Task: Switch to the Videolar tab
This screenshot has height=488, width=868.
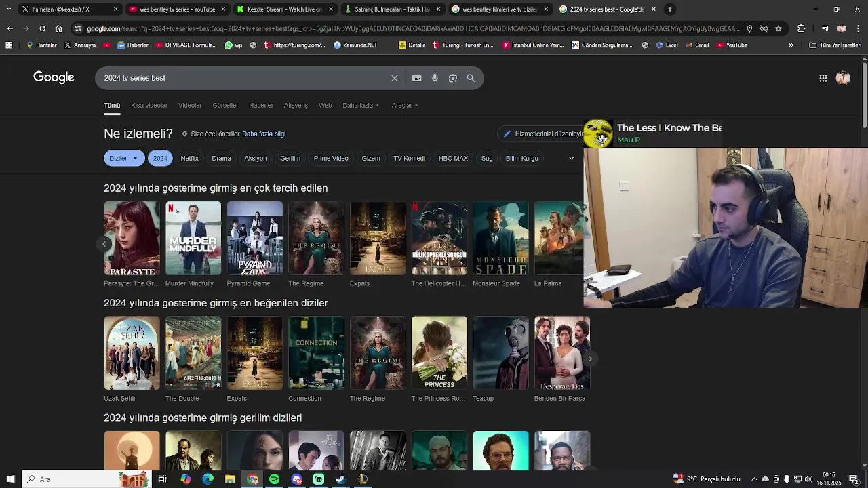Action: pos(190,105)
